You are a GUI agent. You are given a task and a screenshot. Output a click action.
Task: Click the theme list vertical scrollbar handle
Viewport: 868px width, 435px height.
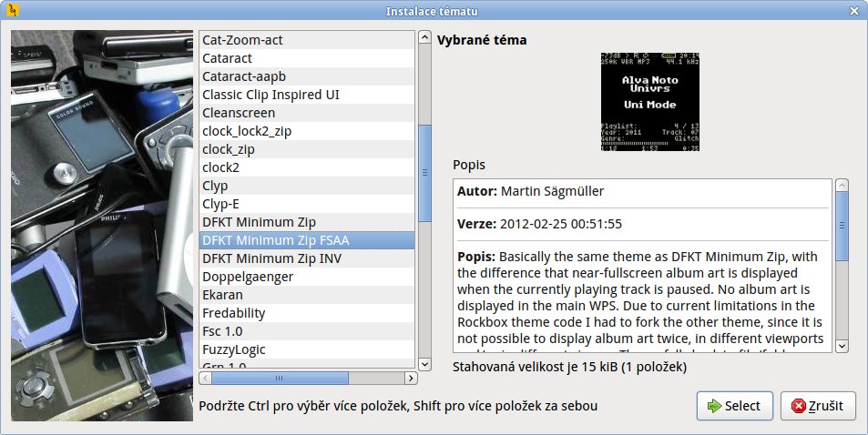424,171
